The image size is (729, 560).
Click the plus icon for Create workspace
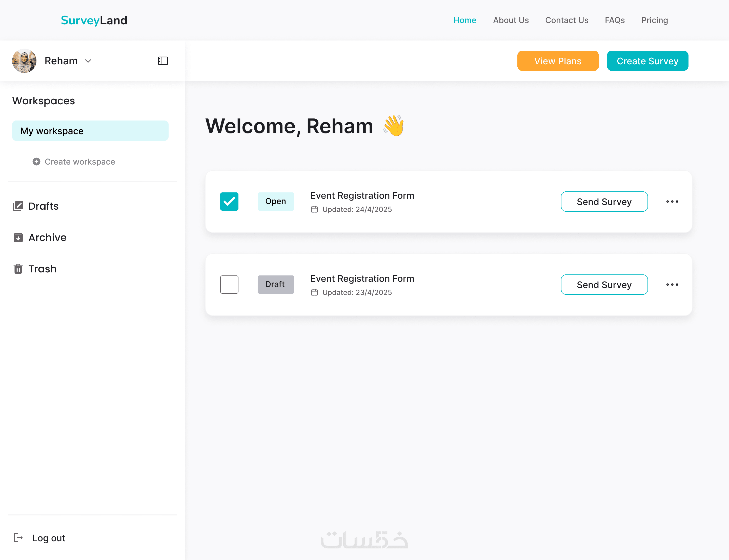point(36,162)
